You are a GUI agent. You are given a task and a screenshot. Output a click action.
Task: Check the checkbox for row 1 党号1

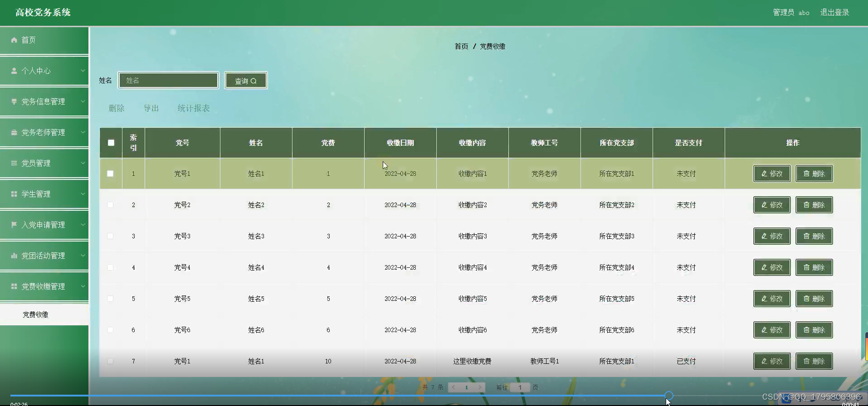pyautogui.click(x=110, y=174)
